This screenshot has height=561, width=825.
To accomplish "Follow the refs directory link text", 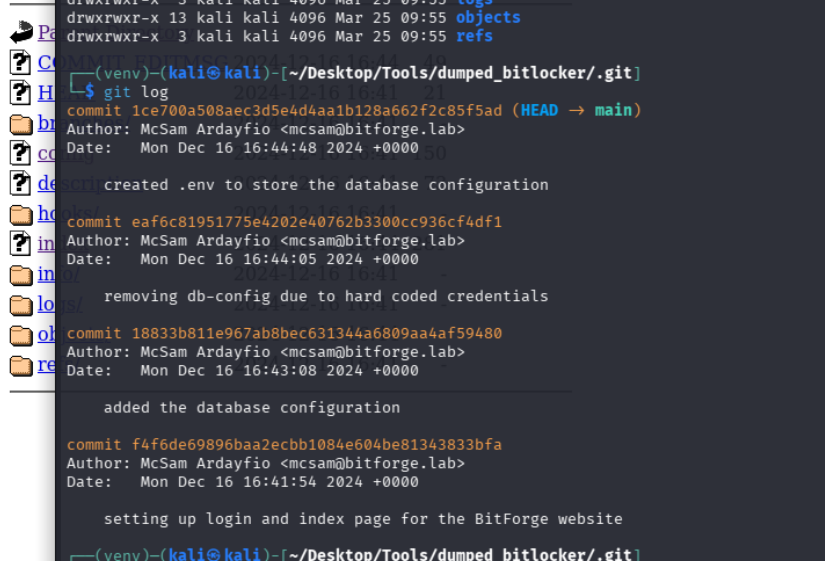I will pos(46,364).
